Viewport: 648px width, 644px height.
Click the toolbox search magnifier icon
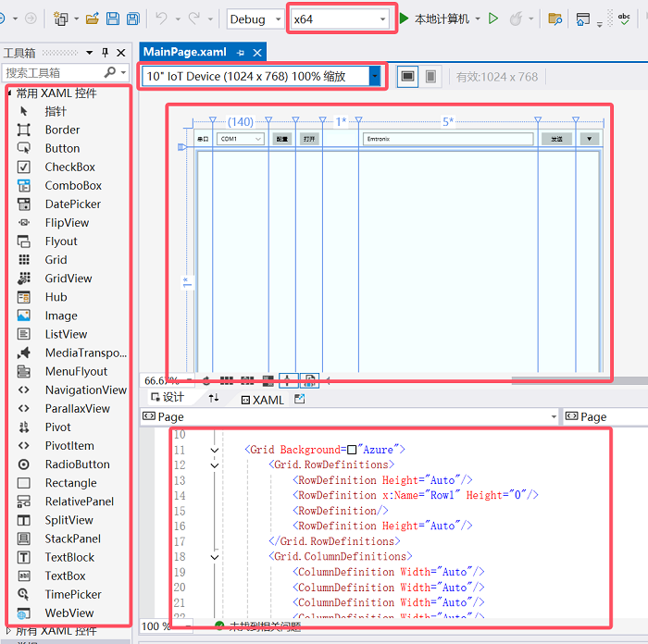[109, 72]
